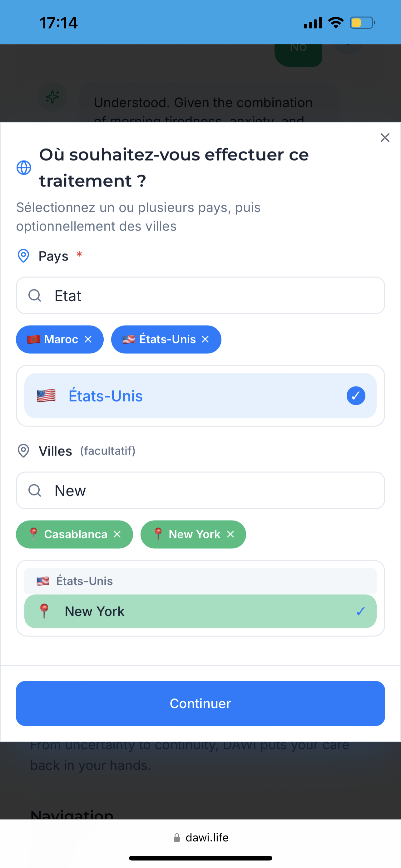
Task: Remove the États-Unis country chip
Action: 205,339
